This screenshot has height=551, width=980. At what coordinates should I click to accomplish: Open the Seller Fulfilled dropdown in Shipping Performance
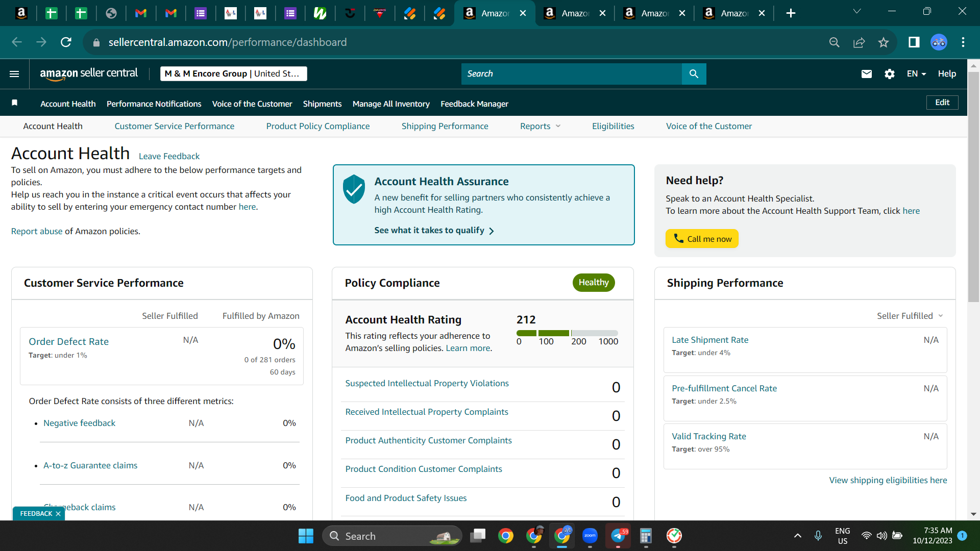pos(910,316)
